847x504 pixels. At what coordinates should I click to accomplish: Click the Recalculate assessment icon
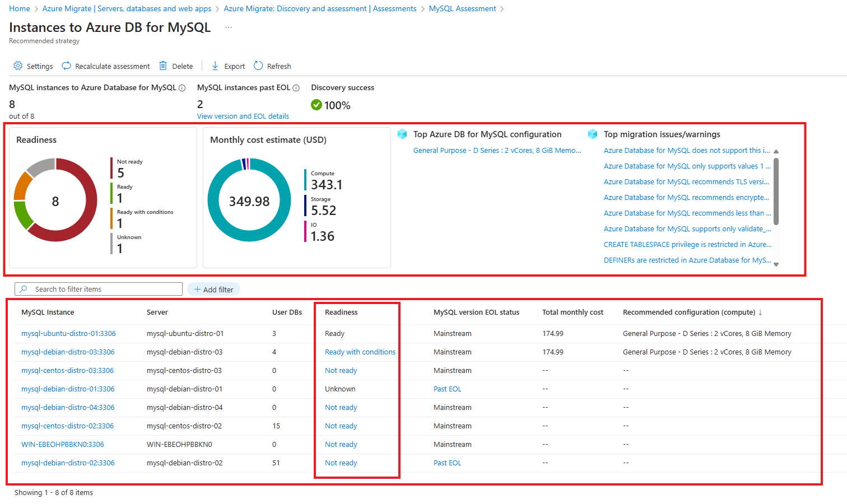click(66, 66)
